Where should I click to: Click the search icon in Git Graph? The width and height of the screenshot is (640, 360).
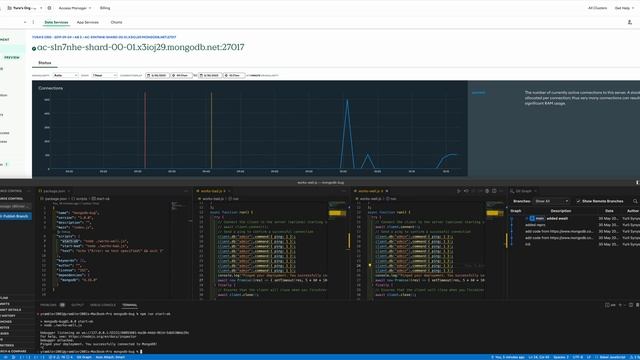(635, 201)
